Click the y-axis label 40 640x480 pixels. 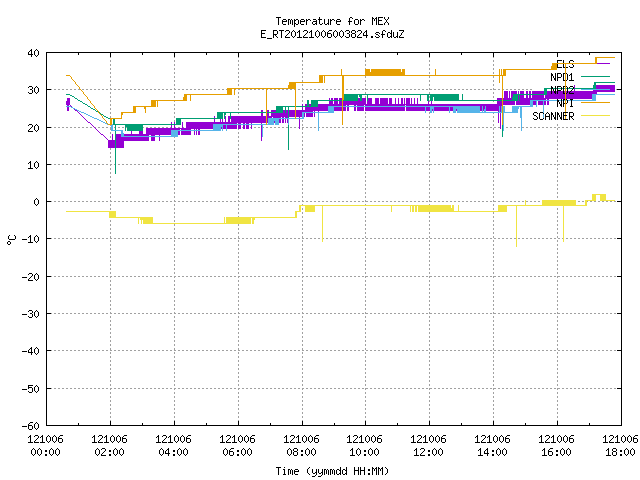pyautogui.click(x=33, y=53)
